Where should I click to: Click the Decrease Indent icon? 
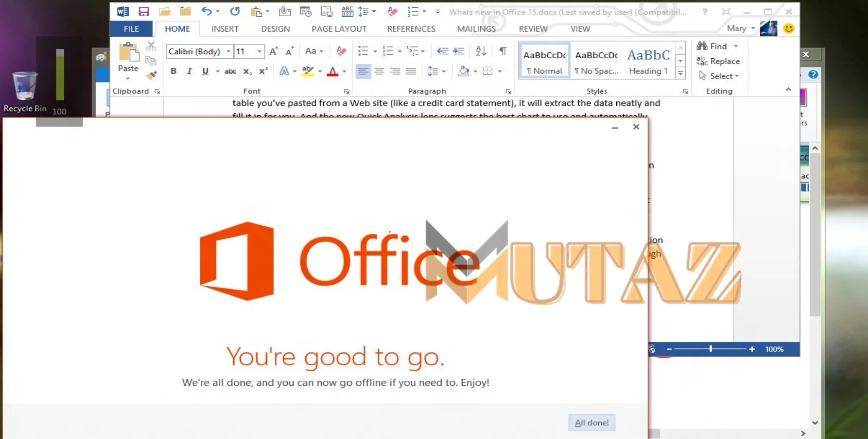coord(443,51)
